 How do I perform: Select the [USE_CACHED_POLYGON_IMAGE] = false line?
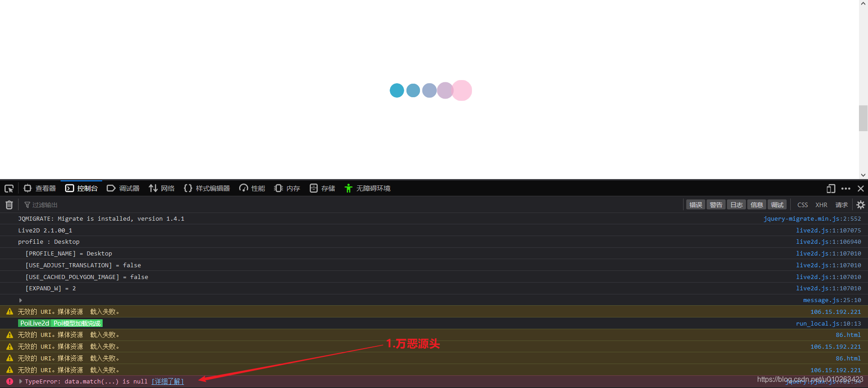[x=87, y=277]
